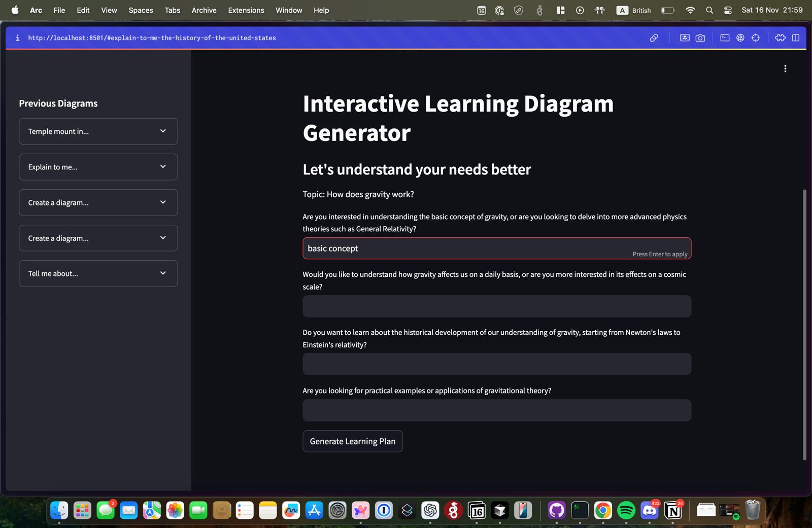Viewport: 812px width, 528px height.
Task: Open ChatGPT from the dock
Action: pos(430,510)
